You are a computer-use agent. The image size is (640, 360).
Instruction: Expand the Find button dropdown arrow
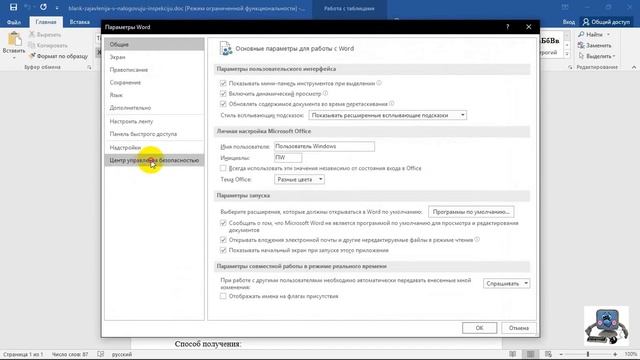point(608,35)
